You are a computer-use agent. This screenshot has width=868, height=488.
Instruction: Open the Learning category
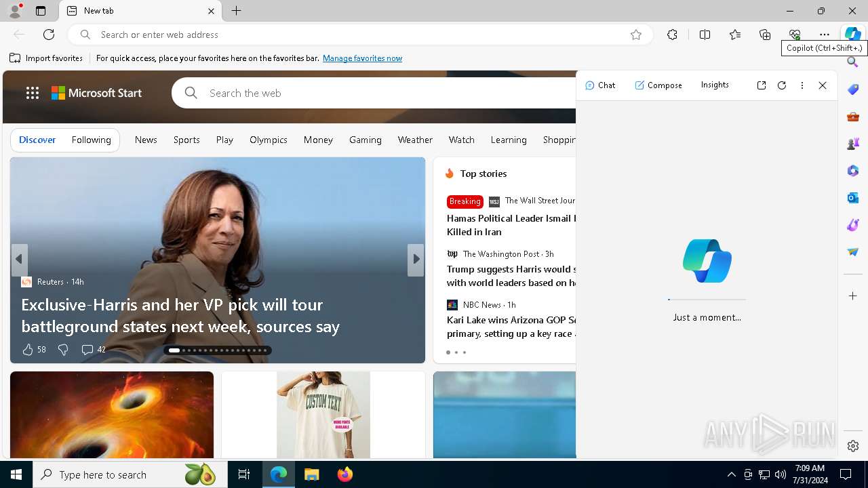pos(509,140)
